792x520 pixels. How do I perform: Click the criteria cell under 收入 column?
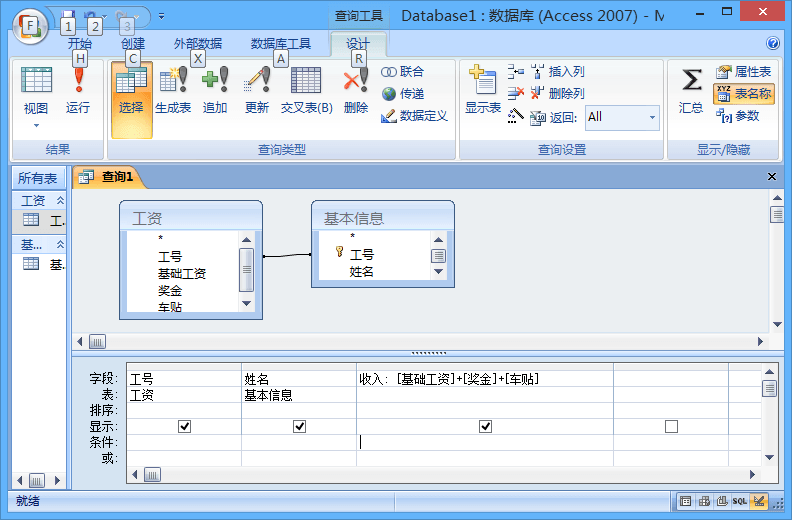click(485, 443)
